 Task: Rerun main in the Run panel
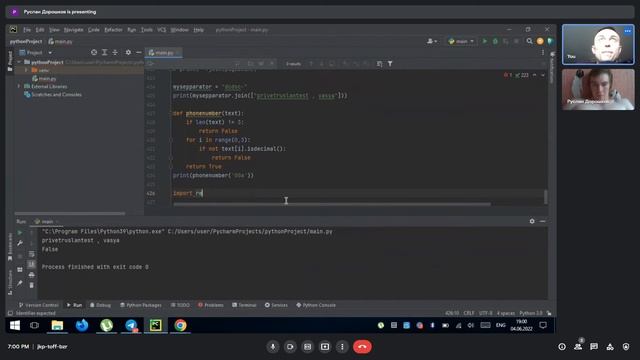tap(20, 233)
